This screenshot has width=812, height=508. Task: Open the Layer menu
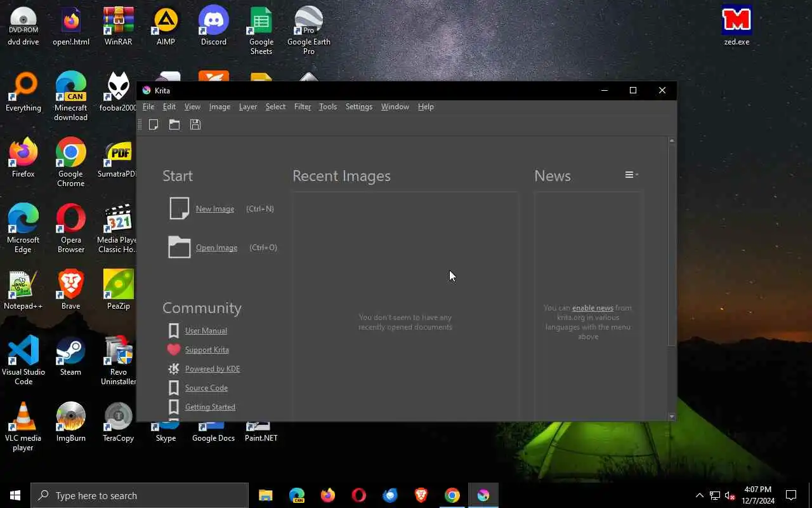tap(248, 107)
